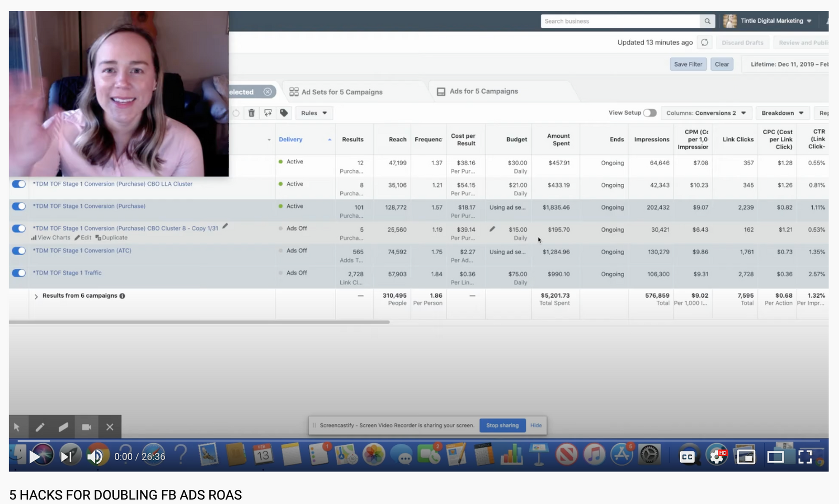Image resolution: width=839 pixels, height=504 pixels.
Task: Click the video progress bar to seek
Action: point(419,440)
